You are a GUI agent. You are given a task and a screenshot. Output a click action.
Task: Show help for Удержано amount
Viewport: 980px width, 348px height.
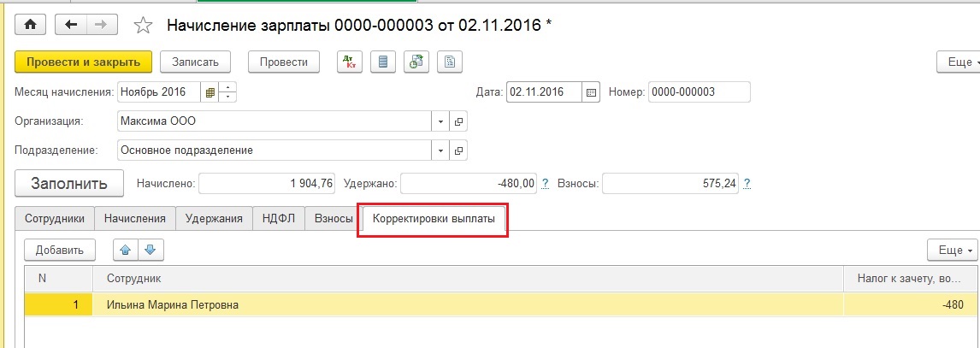pyautogui.click(x=545, y=184)
